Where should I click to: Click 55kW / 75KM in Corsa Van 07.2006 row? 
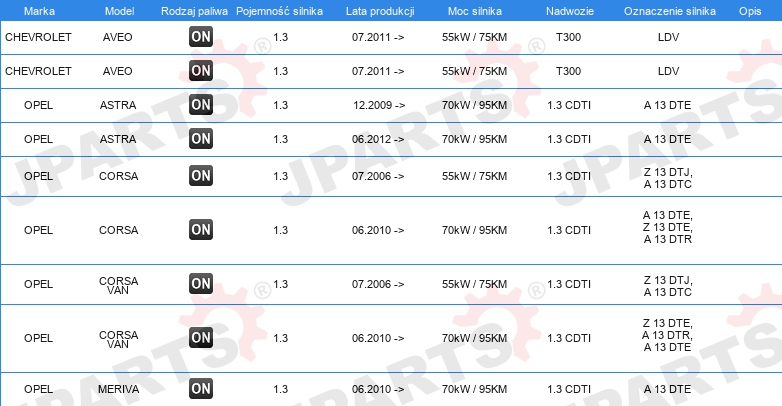tap(474, 284)
